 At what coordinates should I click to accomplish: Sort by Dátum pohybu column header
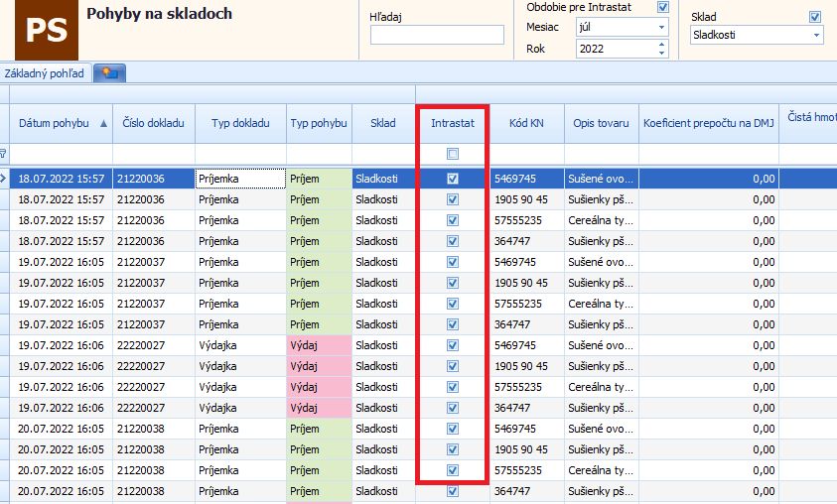[61, 123]
